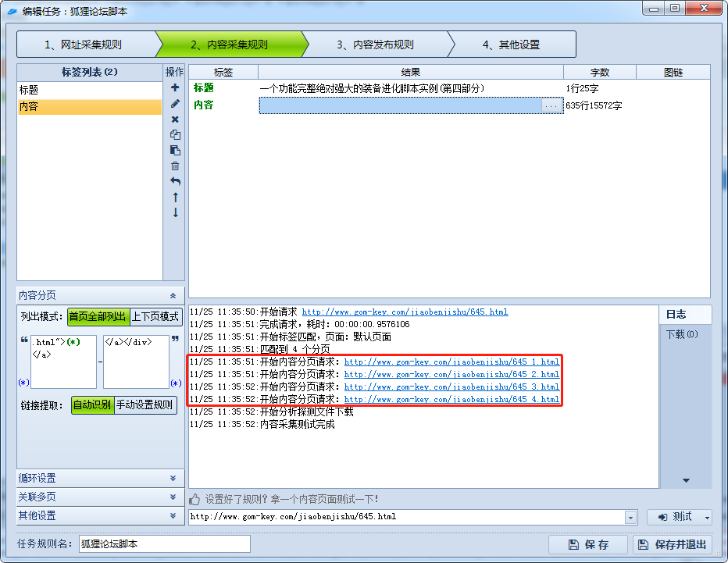Expand the 关联多页 section
728x563 pixels.
98,497
